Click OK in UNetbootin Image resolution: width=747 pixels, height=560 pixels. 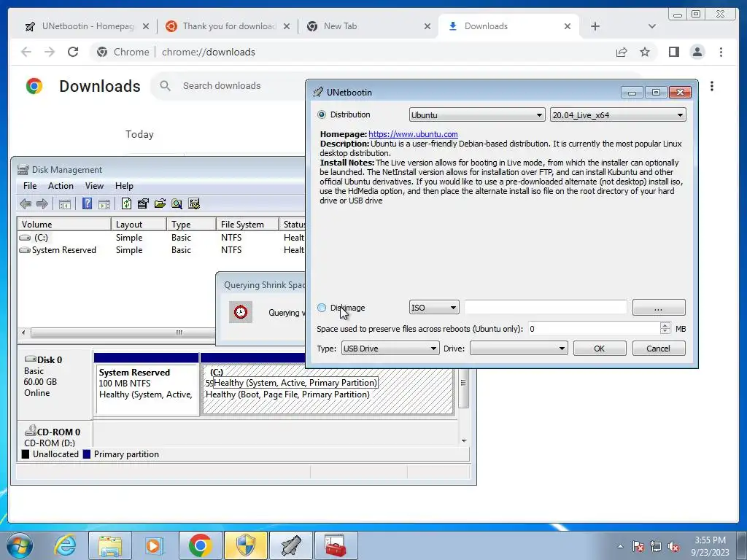pos(600,349)
